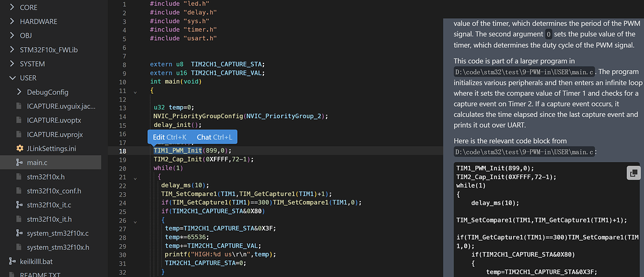Click the gear icon beside JLinkSettings.ini

point(19,148)
